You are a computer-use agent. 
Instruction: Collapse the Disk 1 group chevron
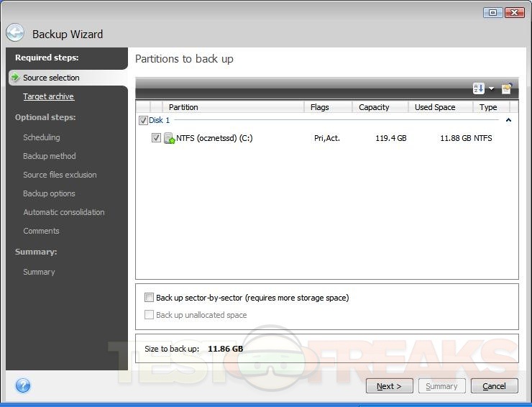coord(508,120)
